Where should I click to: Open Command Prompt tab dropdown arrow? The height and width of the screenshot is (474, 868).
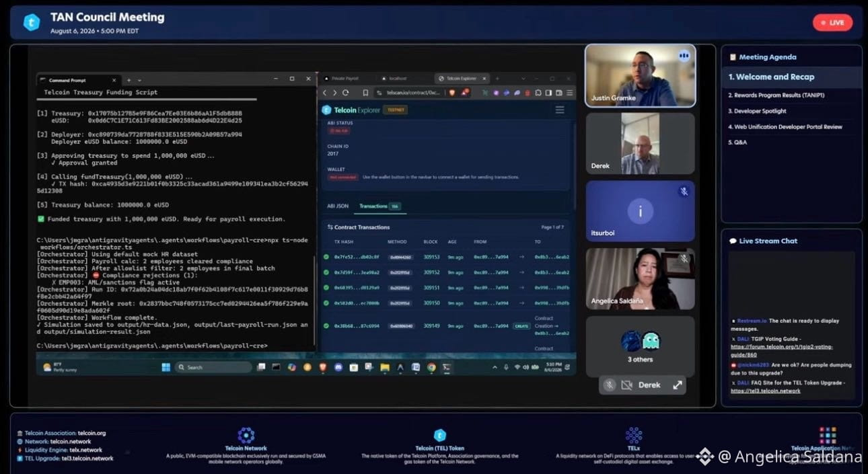click(139, 80)
